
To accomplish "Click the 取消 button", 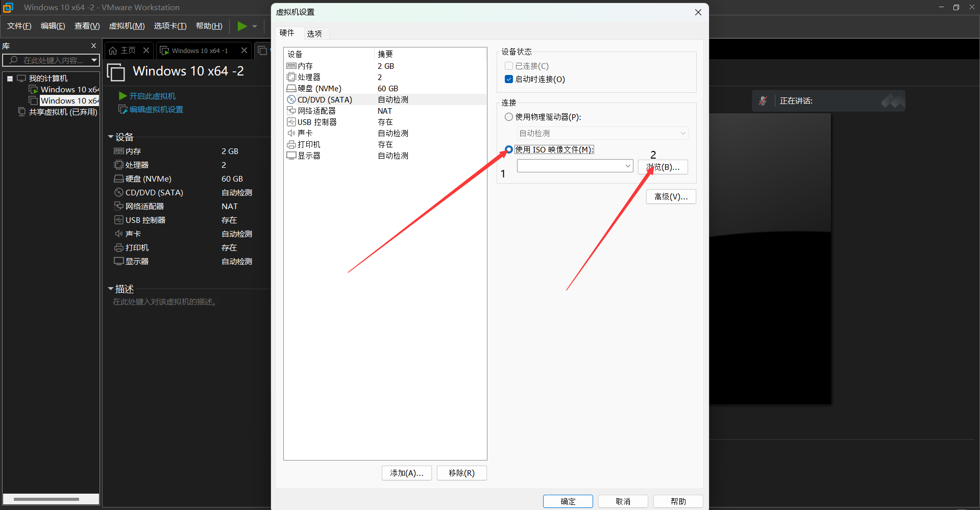I will (623, 501).
